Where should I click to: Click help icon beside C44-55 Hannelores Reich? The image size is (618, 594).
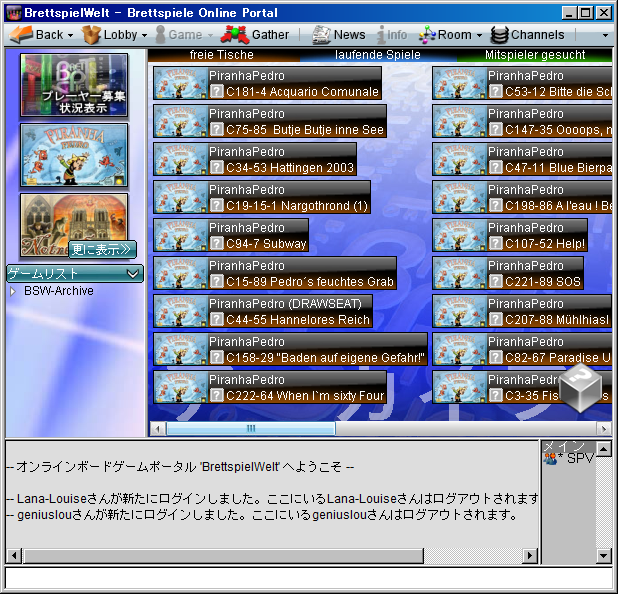(216, 319)
